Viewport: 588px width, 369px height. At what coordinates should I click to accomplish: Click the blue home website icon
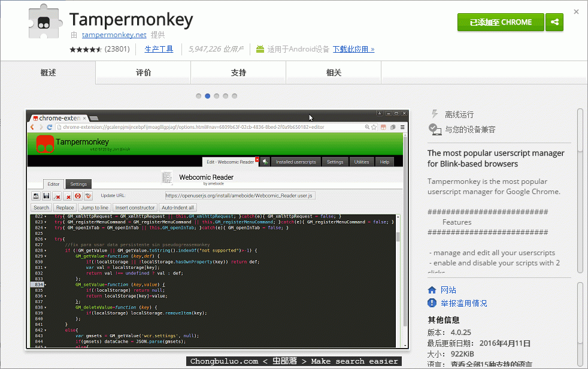tap(432, 290)
